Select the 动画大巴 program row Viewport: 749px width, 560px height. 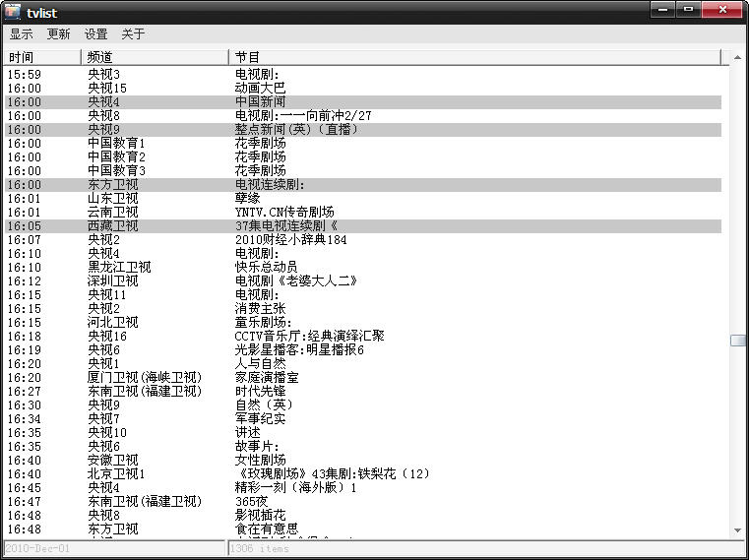(x=363, y=89)
